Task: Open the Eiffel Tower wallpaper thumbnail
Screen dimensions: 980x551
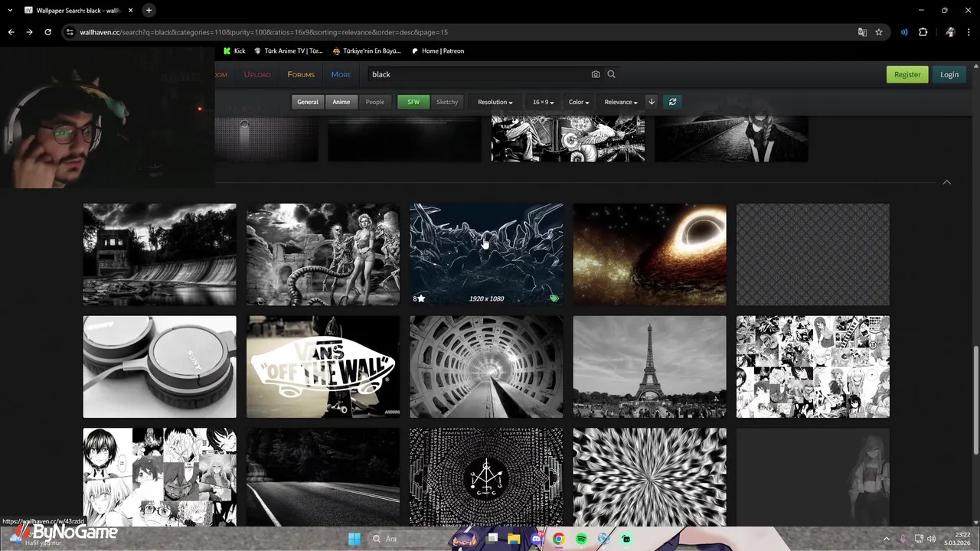Action: (649, 367)
